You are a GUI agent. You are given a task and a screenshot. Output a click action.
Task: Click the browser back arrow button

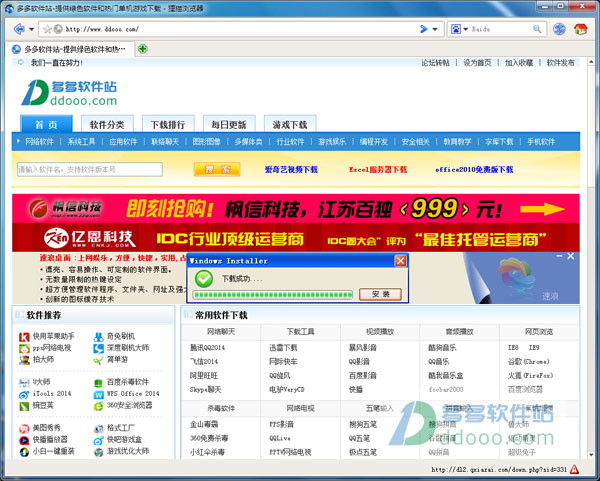pos(19,29)
